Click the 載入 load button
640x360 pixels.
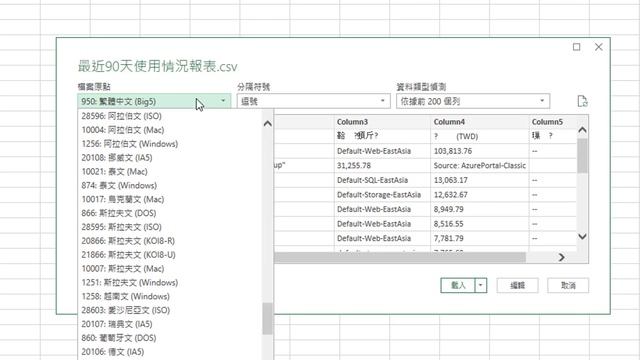458,285
